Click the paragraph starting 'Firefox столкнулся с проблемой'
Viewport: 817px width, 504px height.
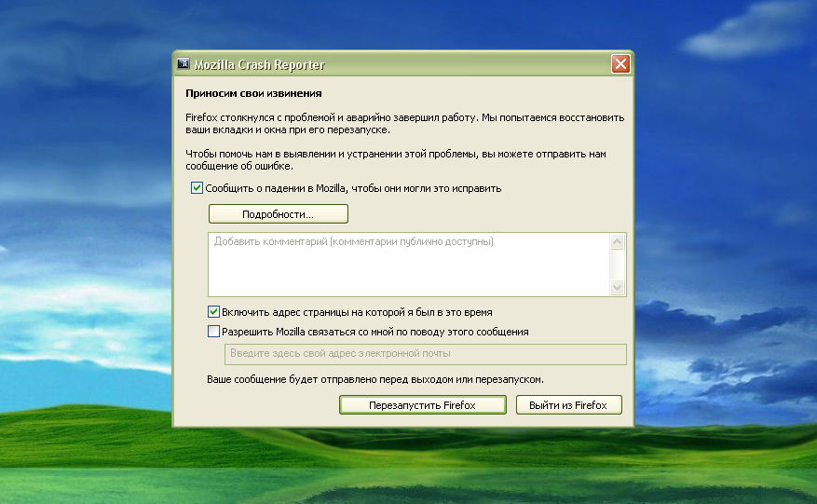pos(405,124)
